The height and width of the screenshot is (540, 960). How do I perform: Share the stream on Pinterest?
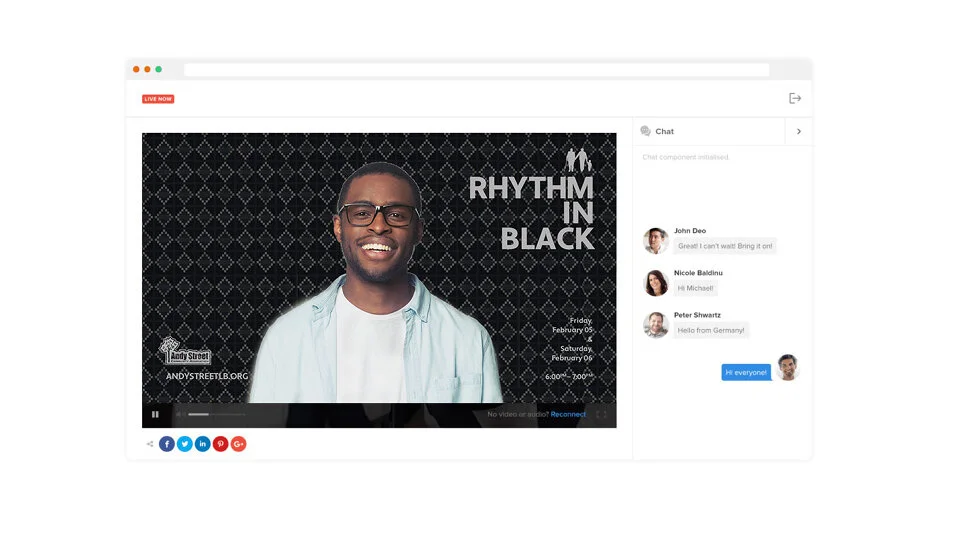[x=220, y=444]
